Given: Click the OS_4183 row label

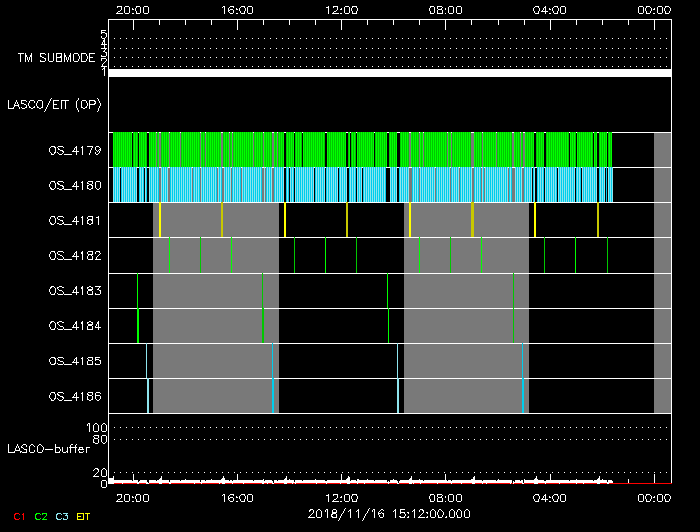Looking at the screenshot, I should point(75,291).
